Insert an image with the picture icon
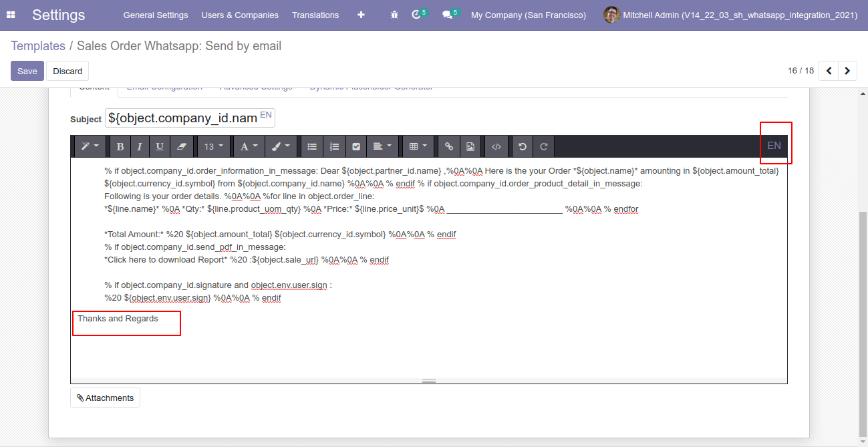 point(470,146)
